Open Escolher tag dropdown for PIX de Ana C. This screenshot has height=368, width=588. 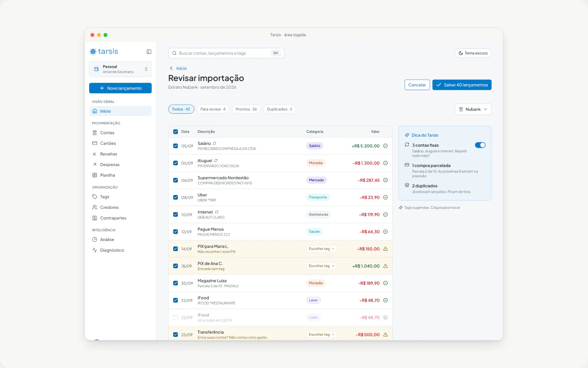tap(322, 266)
